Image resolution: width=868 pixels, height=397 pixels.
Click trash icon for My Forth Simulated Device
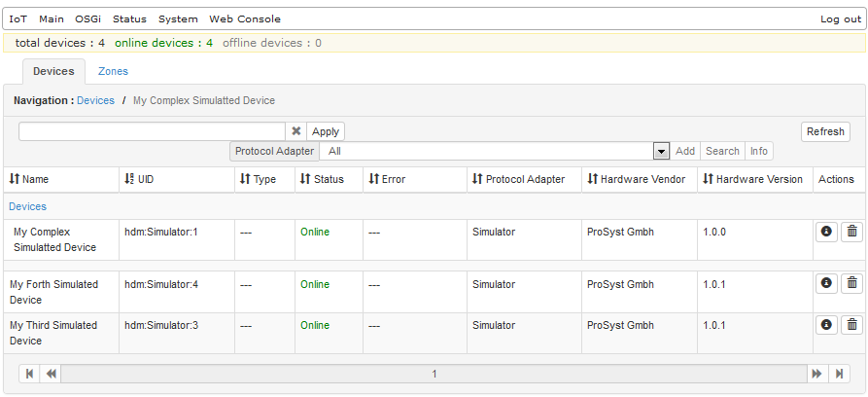click(x=851, y=283)
